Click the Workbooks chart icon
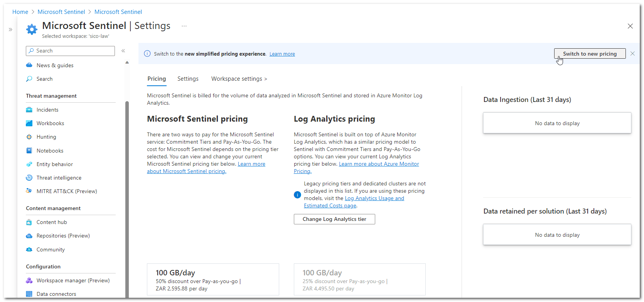644x302 pixels. tap(29, 123)
